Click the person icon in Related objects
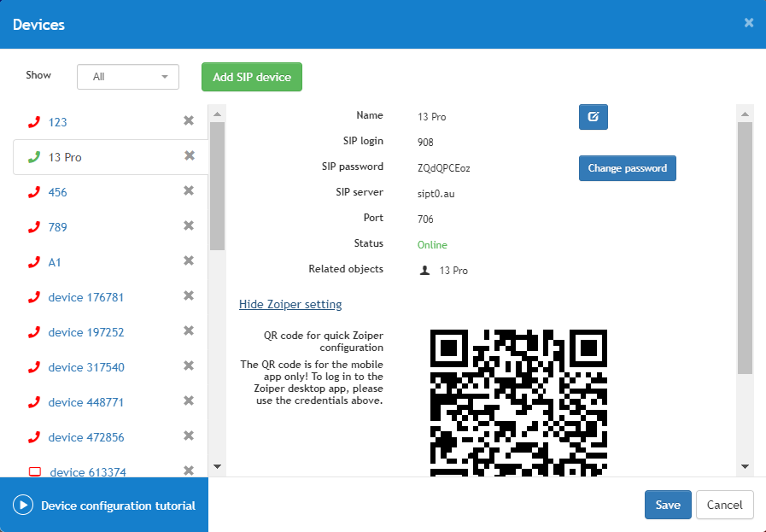 pos(424,270)
